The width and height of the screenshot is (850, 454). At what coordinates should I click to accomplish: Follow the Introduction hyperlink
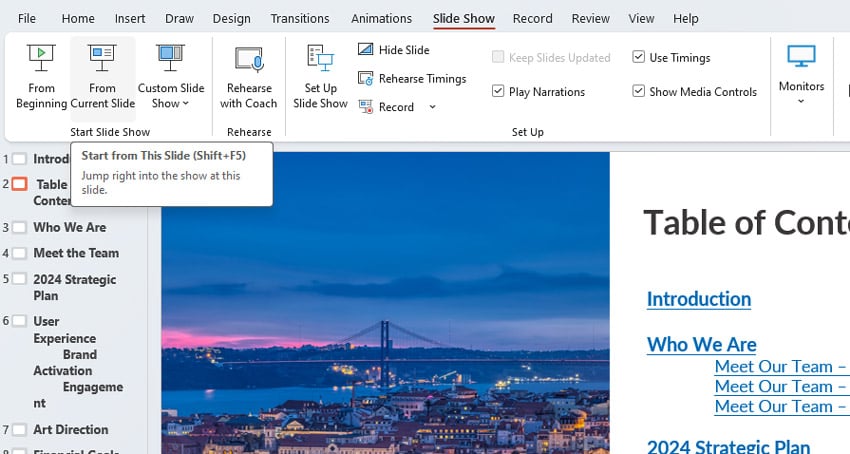(698, 299)
